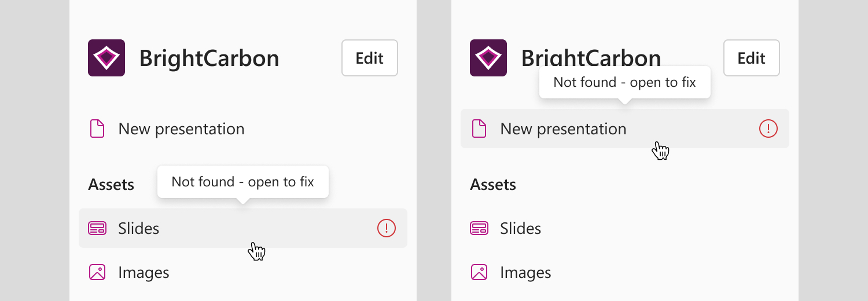Viewport: 868px width, 301px height.
Task: Click the Images picture icon in the left panel
Action: point(97,273)
